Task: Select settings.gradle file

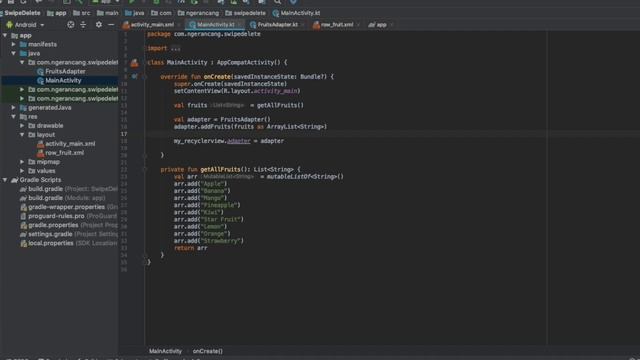Action: 69,234
